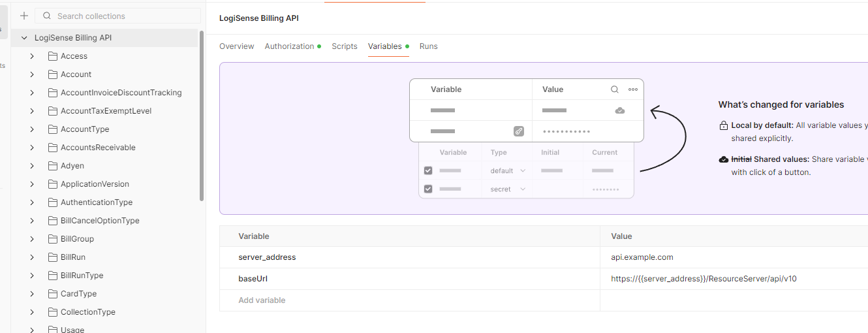Click the baseUrl variable name cell
Image resolution: width=868 pixels, height=333 pixels.
coord(410,279)
